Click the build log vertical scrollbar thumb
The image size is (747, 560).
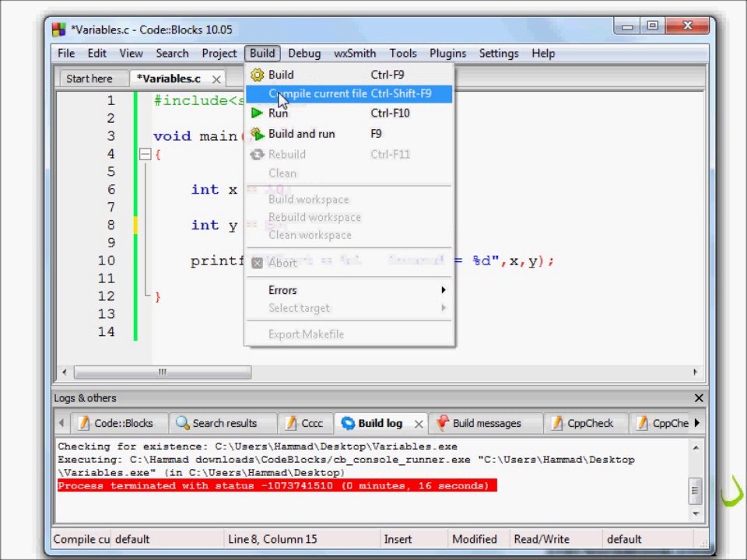tap(696, 491)
